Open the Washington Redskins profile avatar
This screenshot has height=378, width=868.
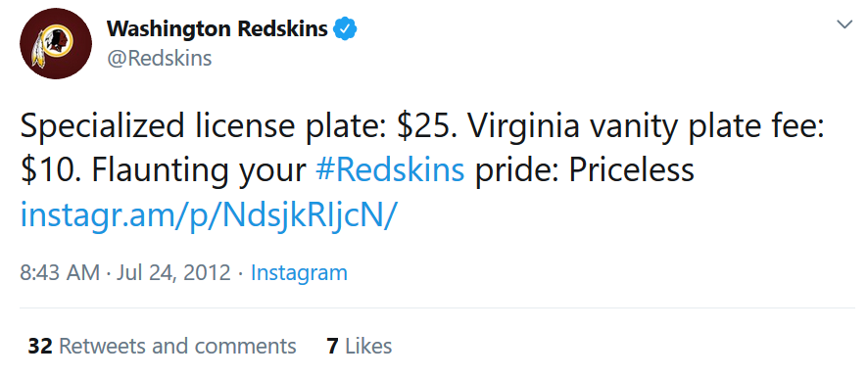pyautogui.click(x=56, y=44)
